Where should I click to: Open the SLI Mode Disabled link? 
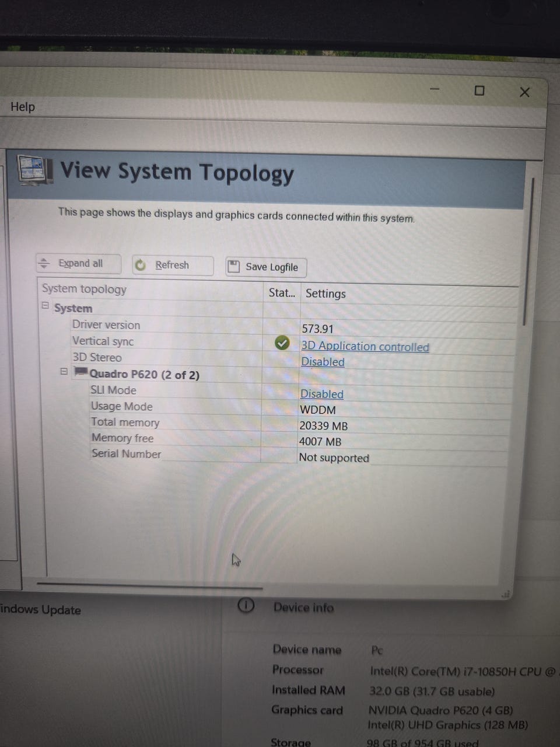[x=321, y=394]
